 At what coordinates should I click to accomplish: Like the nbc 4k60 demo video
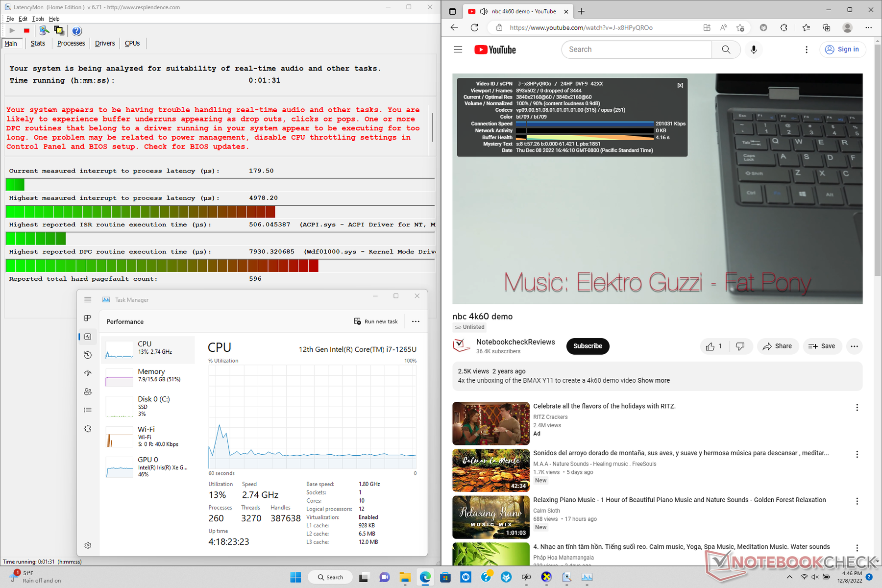pyautogui.click(x=714, y=346)
